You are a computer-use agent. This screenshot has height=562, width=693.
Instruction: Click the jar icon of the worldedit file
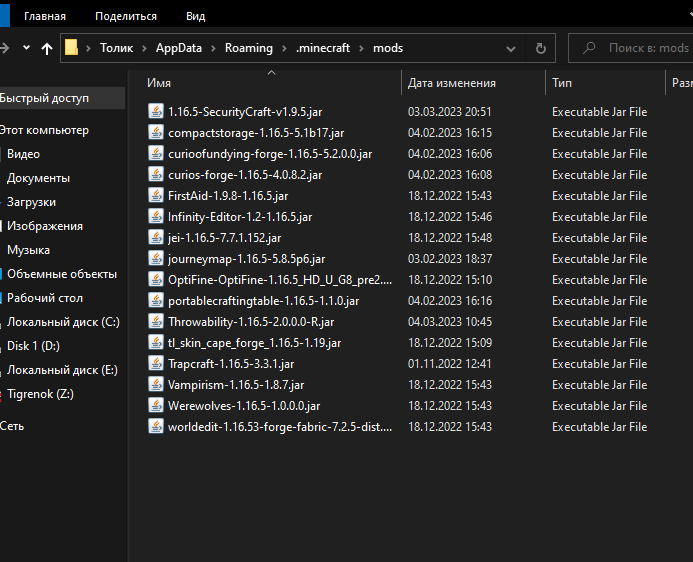[156, 426]
